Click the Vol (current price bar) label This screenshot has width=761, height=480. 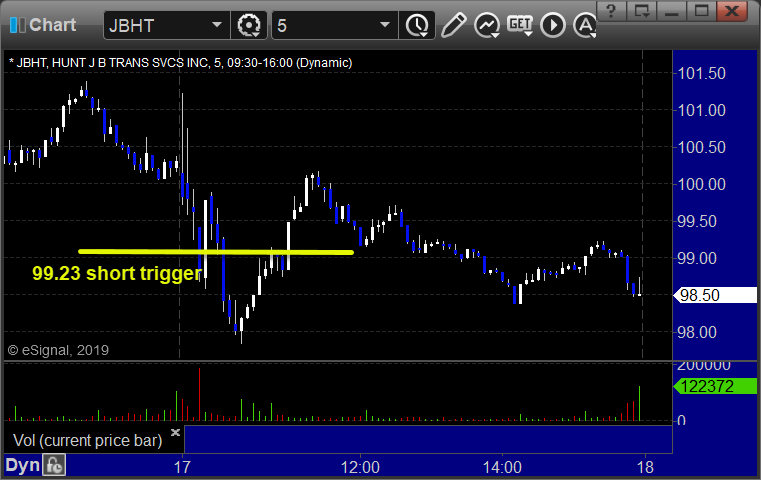tap(87, 440)
